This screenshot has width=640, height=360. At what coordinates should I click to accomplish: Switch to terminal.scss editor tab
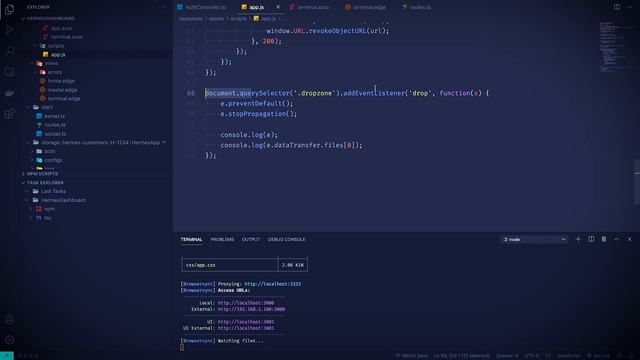pos(309,7)
